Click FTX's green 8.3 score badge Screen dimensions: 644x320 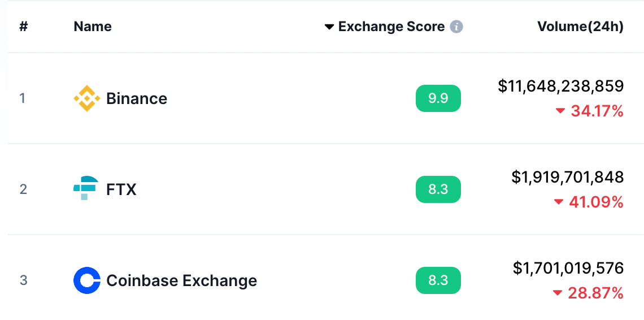(438, 189)
